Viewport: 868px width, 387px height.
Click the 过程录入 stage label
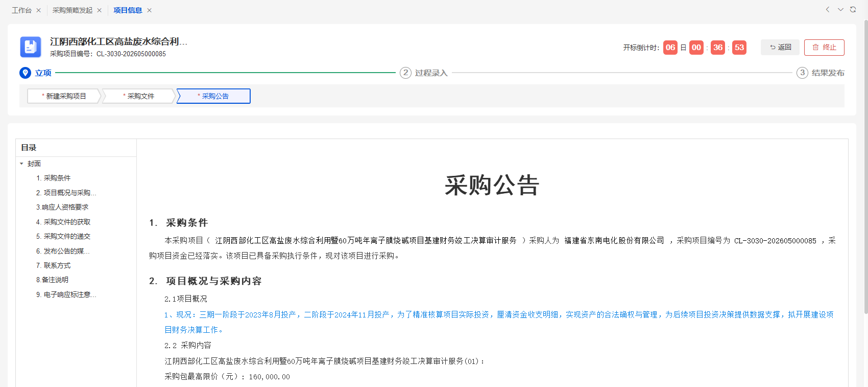pos(431,73)
